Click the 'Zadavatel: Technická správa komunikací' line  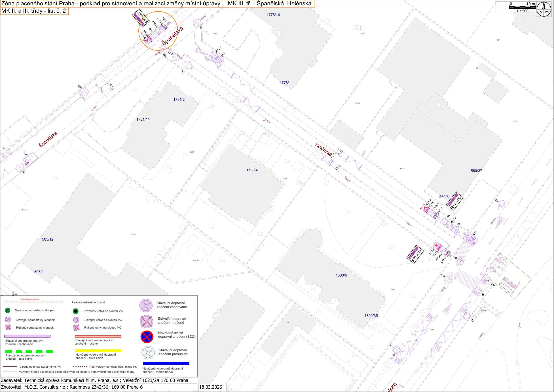95,380
